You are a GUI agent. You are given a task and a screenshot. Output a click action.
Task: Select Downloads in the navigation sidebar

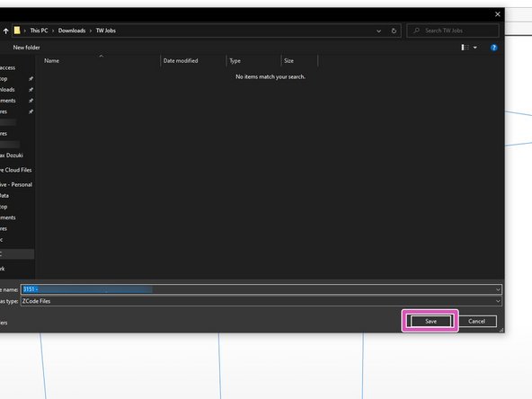(x=7, y=90)
